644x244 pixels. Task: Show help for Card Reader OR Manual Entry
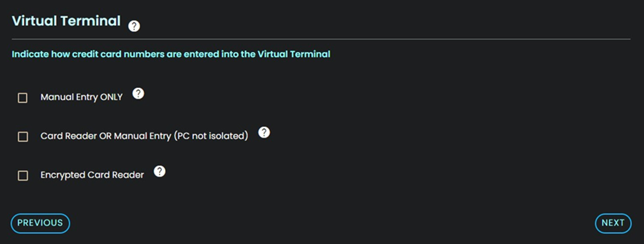(264, 132)
